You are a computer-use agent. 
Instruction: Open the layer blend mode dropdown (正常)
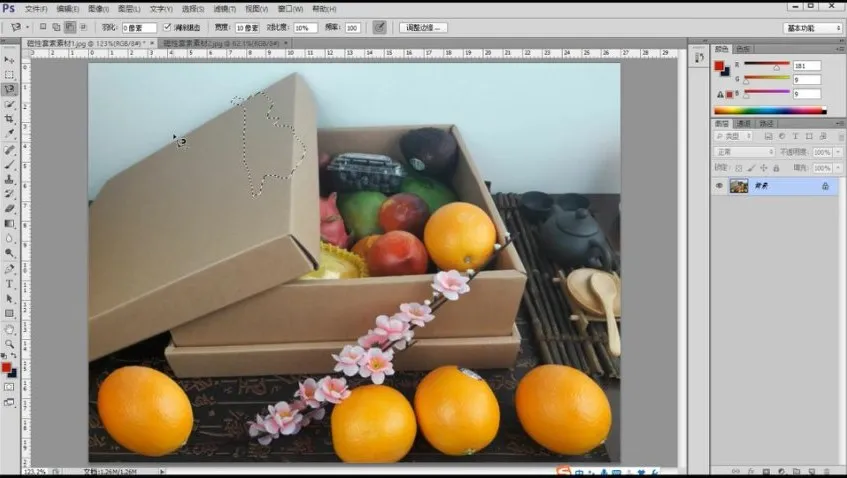pos(744,152)
